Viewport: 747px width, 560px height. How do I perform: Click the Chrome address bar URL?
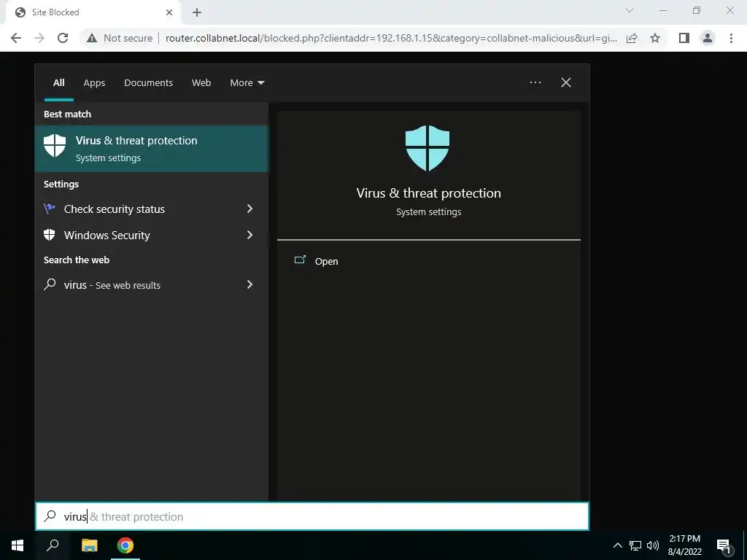pos(391,38)
